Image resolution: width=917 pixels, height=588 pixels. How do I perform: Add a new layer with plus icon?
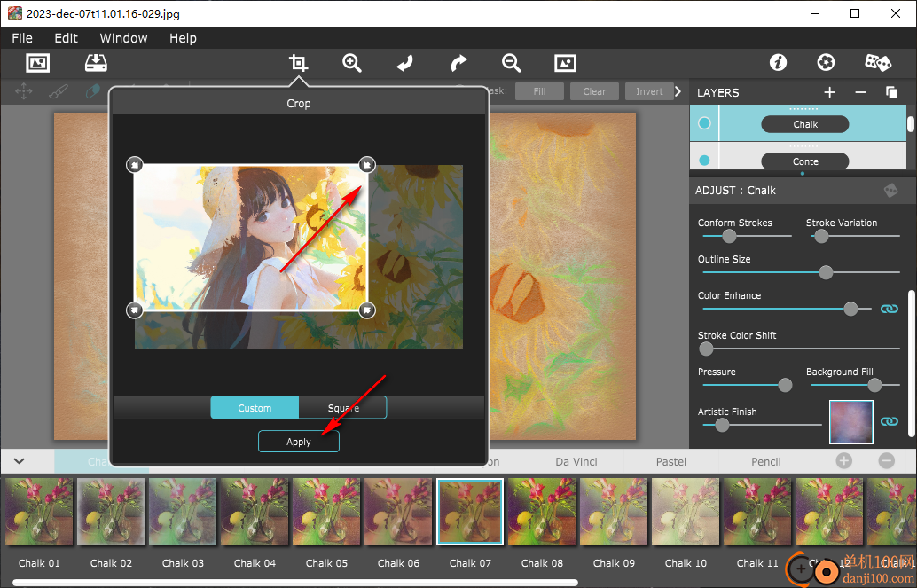[x=829, y=92]
